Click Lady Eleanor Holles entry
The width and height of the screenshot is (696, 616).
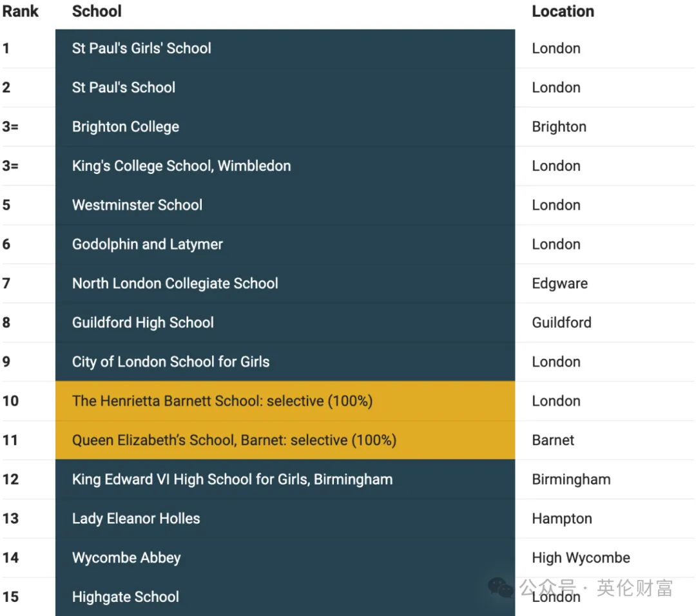136,518
